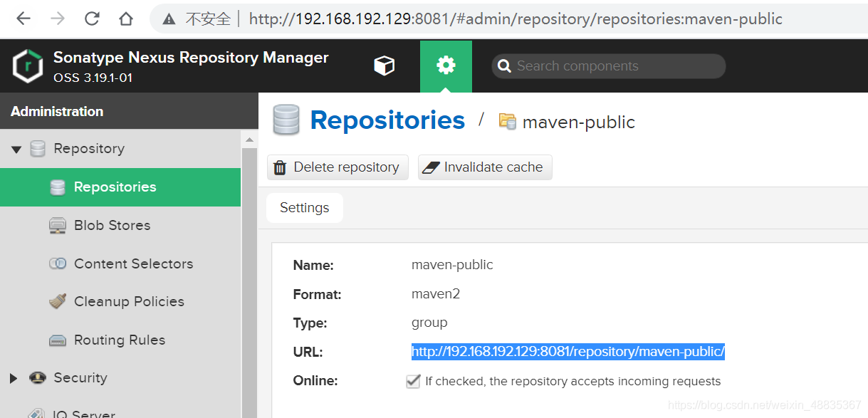This screenshot has height=418, width=868.
Task: Reload the page with refresh icon
Action: (92, 19)
